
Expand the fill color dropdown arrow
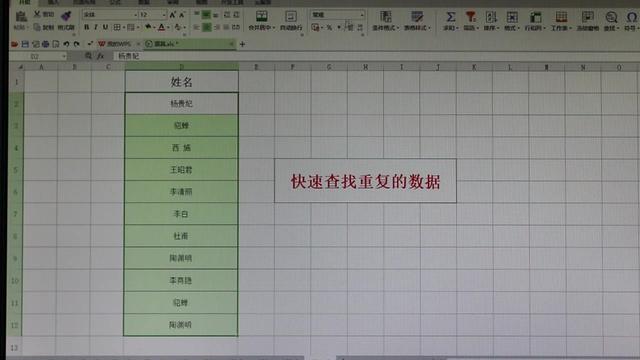[154, 27]
